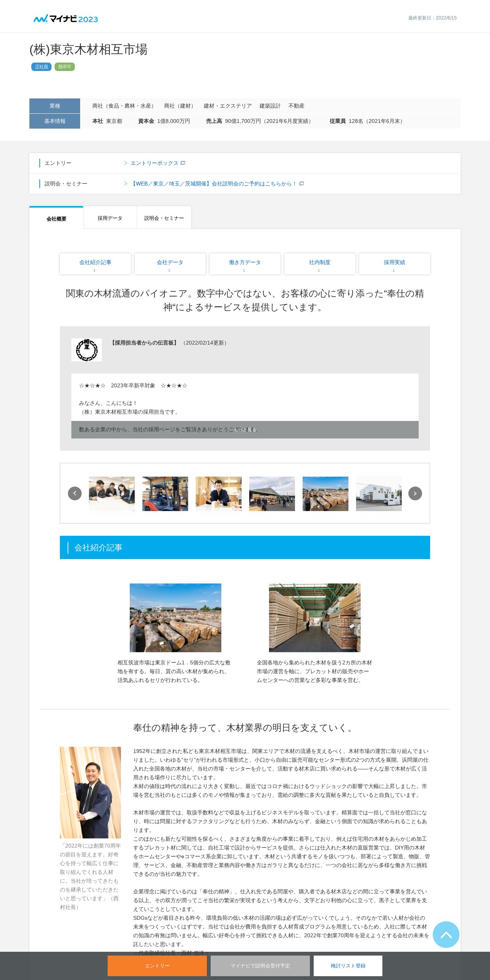The image size is (490, 980).
Task: Click the president portrait photo
Action: (90, 792)
